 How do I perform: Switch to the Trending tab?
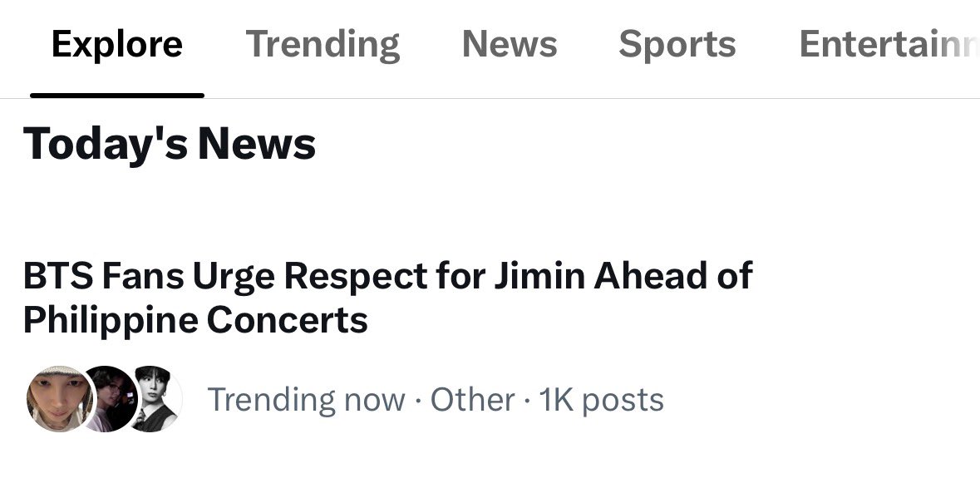[323, 44]
